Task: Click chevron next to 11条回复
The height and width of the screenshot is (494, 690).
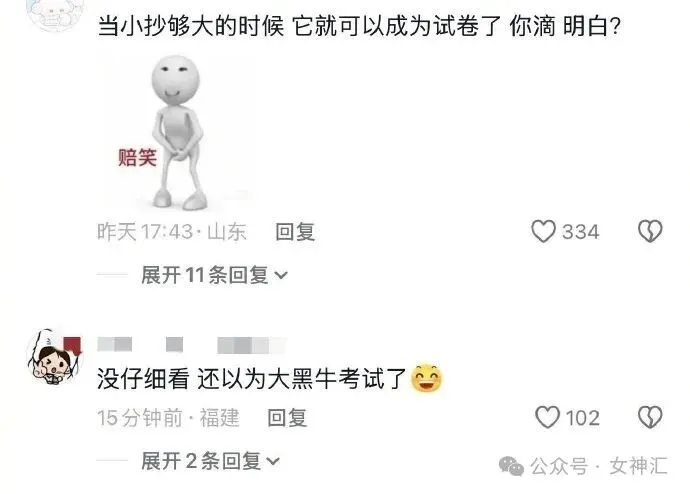Action: pyautogui.click(x=281, y=276)
